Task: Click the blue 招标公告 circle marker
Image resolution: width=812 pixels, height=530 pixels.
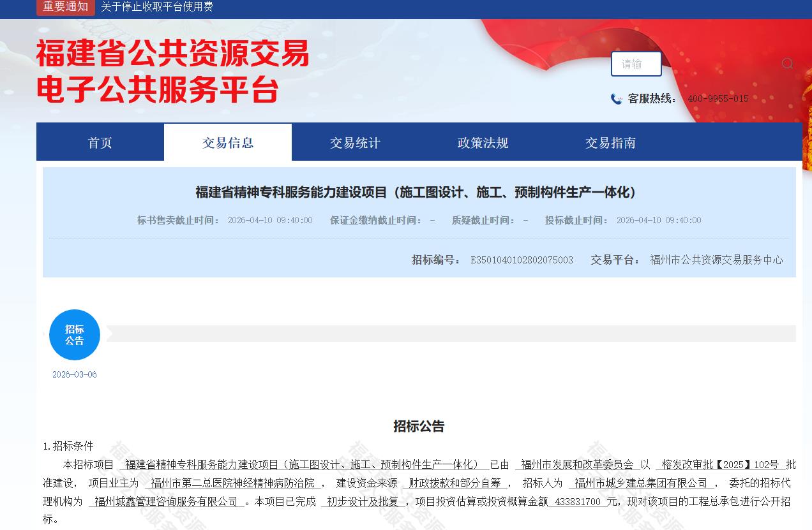Action: [x=75, y=335]
